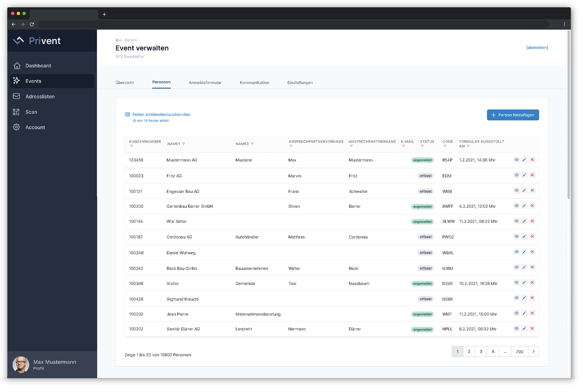583x392 pixels.
Task: Switch to the Personen tab
Action: coord(161,82)
